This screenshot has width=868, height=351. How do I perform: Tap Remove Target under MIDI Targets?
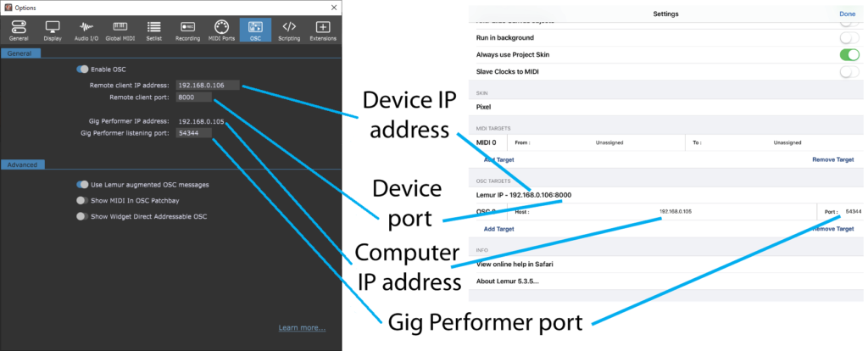point(833,159)
